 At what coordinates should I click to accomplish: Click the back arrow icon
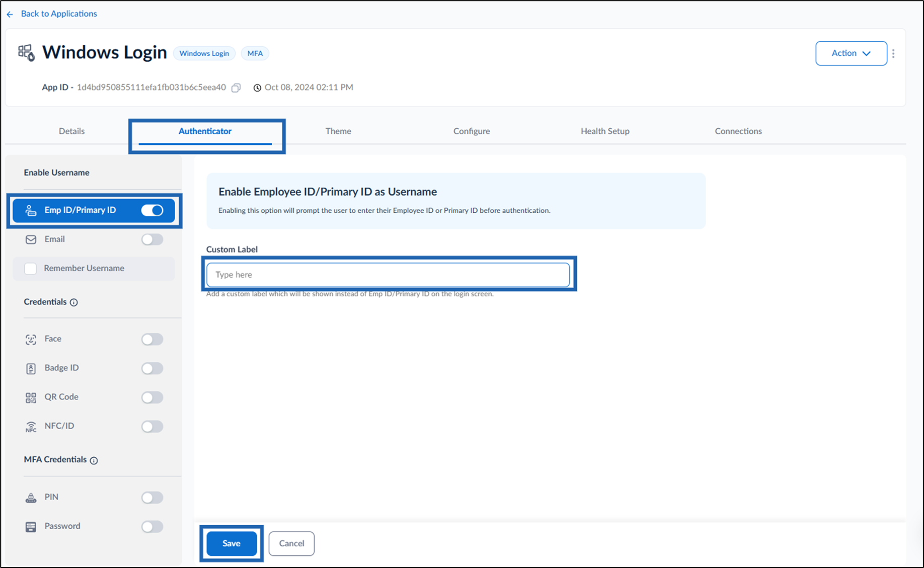tap(10, 14)
